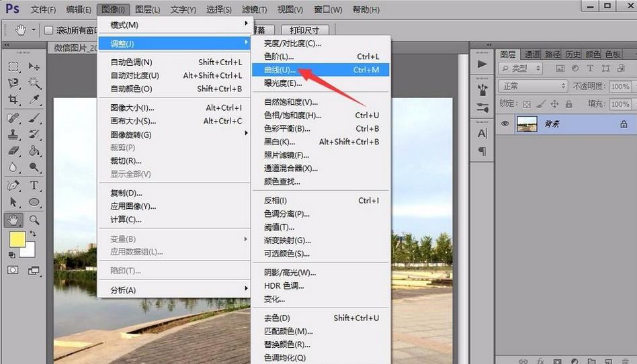The height and width of the screenshot is (364, 637).
Task: Toggle lock transparent pixels icon
Action: 527,104
